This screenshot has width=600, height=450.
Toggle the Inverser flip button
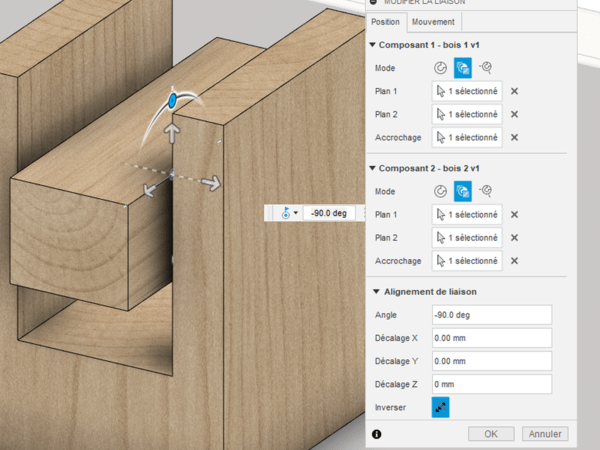coord(441,406)
